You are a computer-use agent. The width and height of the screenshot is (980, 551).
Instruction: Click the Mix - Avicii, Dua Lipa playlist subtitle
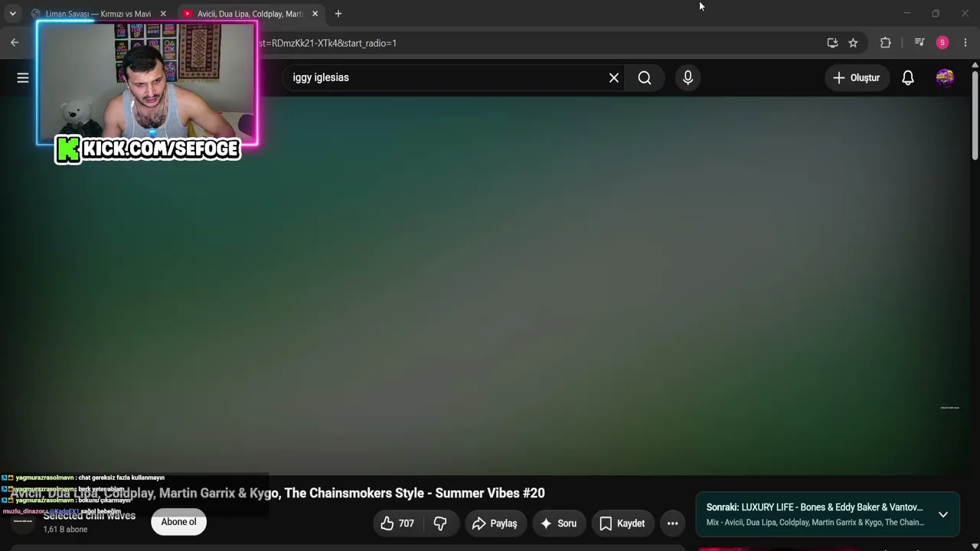[x=815, y=523]
